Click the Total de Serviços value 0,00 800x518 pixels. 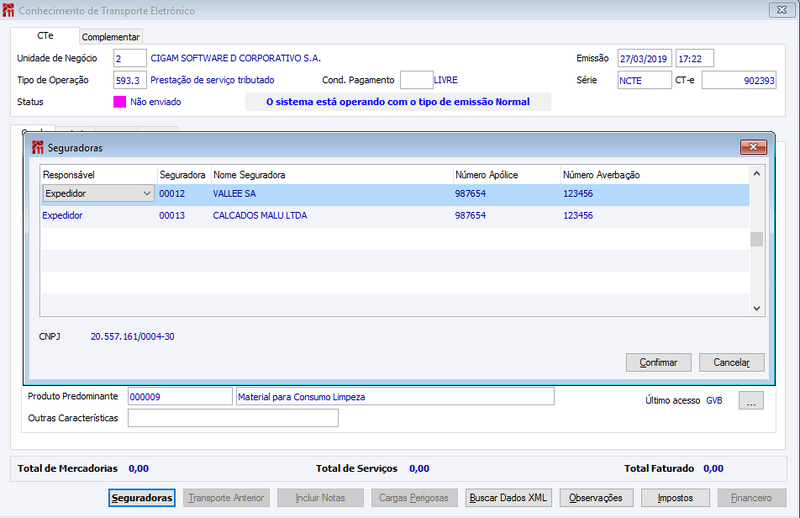pyautogui.click(x=419, y=468)
